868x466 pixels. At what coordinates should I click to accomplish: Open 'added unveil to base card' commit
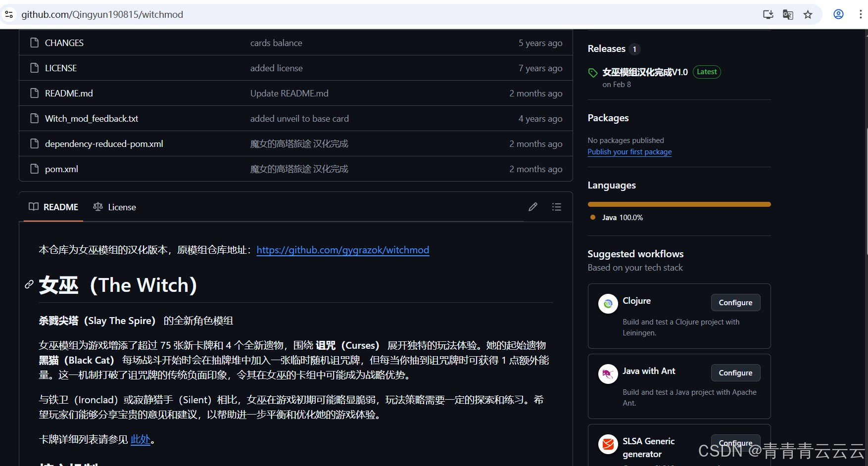[299, 119]
